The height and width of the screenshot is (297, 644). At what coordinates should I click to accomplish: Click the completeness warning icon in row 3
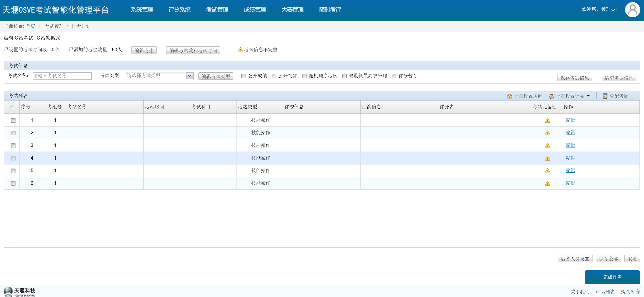click(x=548, y=145)
